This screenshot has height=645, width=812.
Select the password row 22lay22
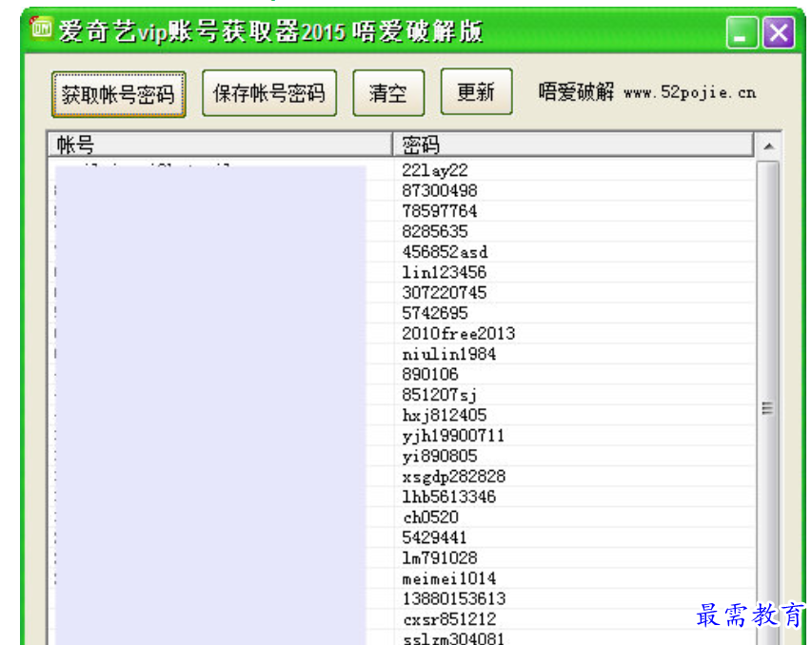coord(435,169)
